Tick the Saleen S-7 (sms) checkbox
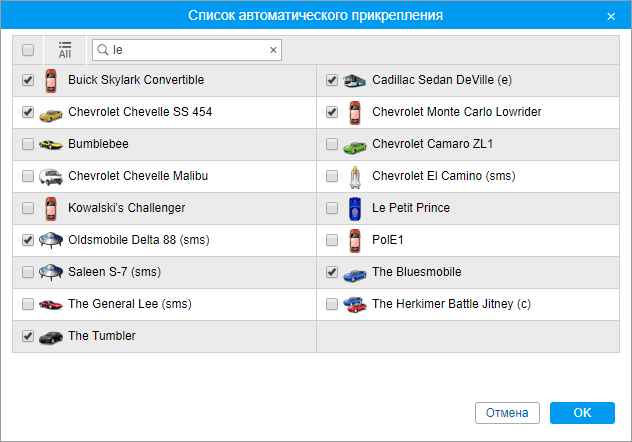Viewport: 632px width, 442px height. [28, 272]
